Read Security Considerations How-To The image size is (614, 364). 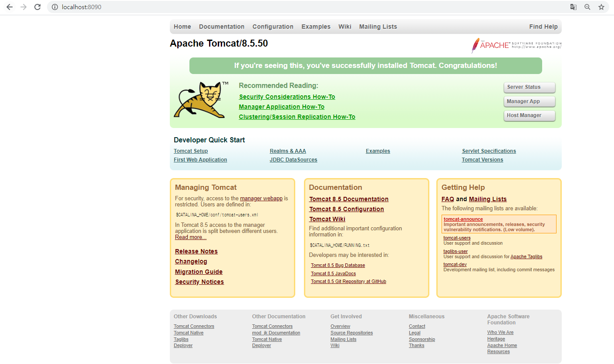pyautogui.click(x=287, y=97)
